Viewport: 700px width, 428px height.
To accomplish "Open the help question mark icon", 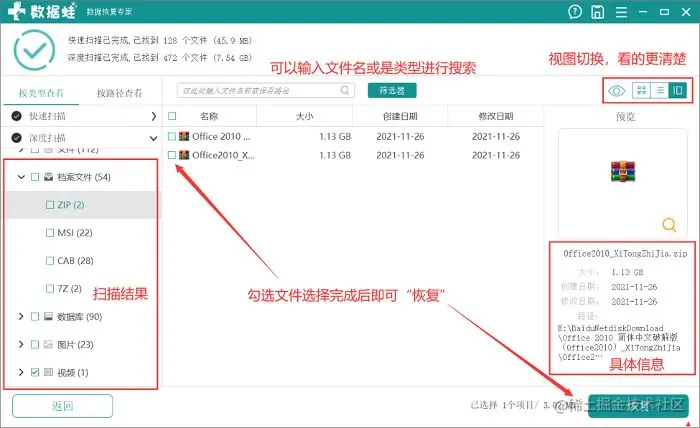I will point(575,12).
